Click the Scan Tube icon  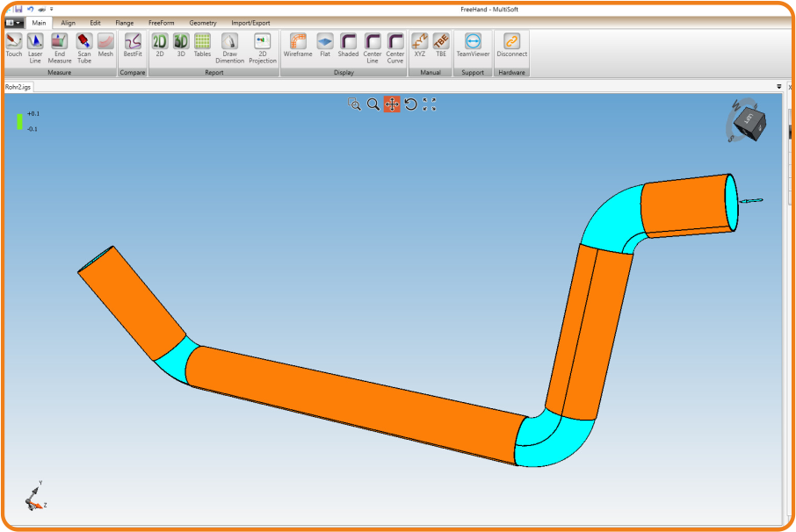point(84,46)
